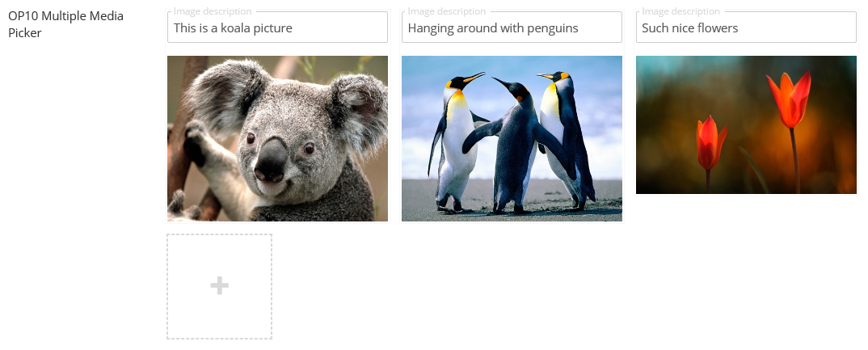Screen dimensions: 868x350
Task: Select the penguins image thumbnail
Action: [x=512, y=138]
